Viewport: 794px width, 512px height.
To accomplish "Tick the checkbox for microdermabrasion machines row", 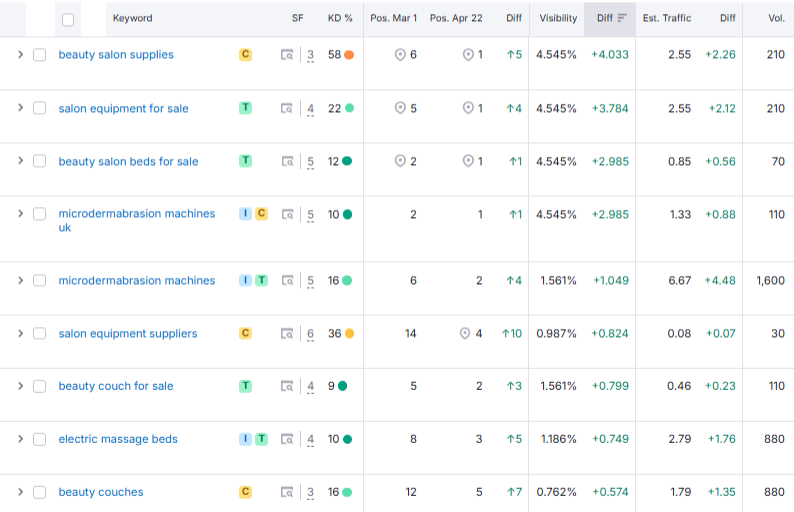I will [39, 281].
